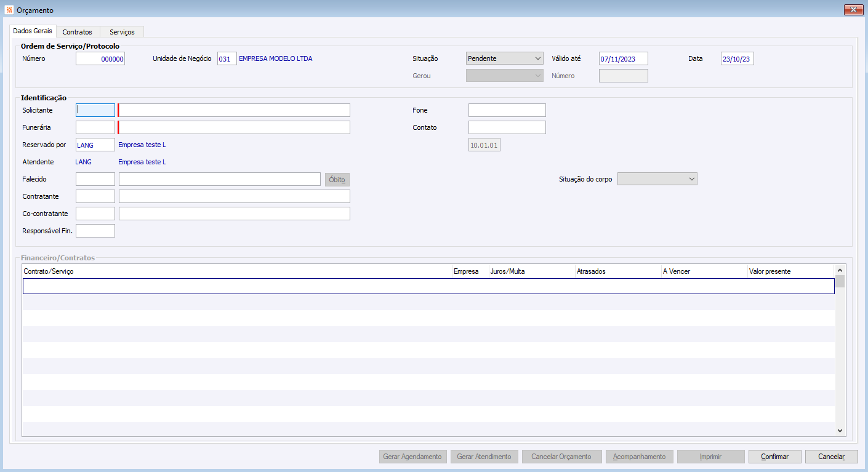Click the disabled Número field beside Gerou
The image size is (868, 472).
[x=624, y=76]
